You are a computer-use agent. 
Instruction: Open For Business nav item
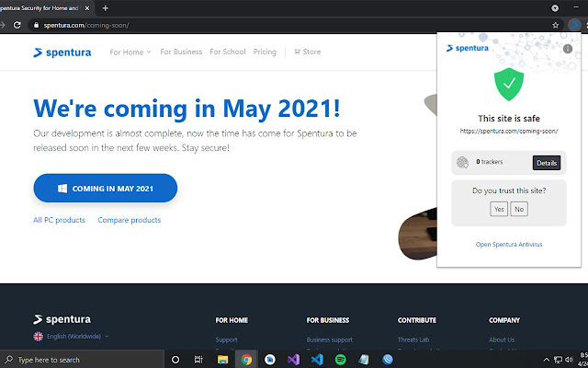tap(181, 52)
